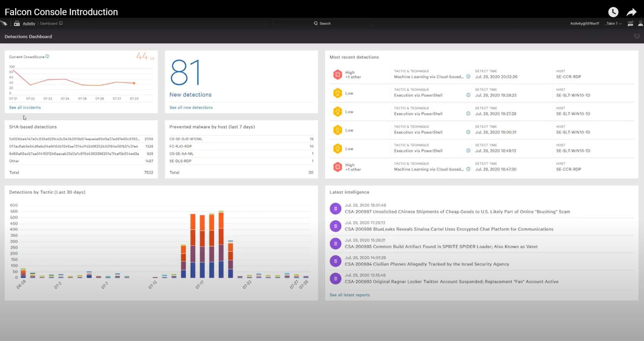Screen dimensions: 644x341
Task: Open the CSA-200986 BlueLeaks report title
Action: coord(449,229)
